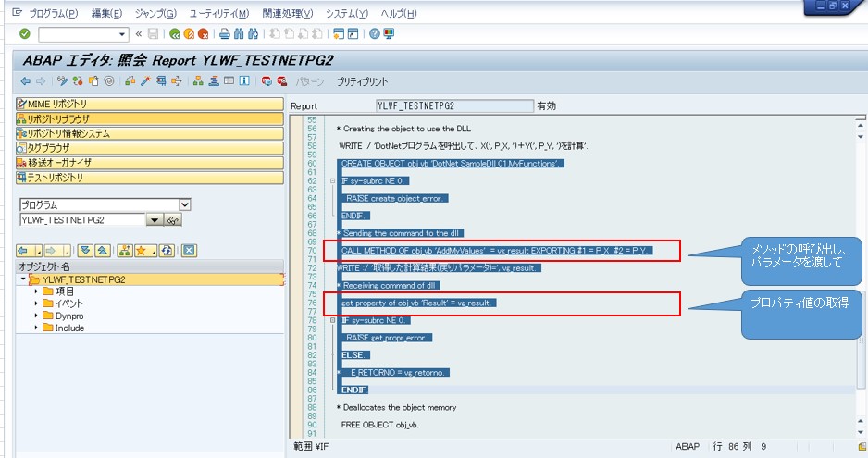Click the Expand All Nodes icon

point(85,251)
